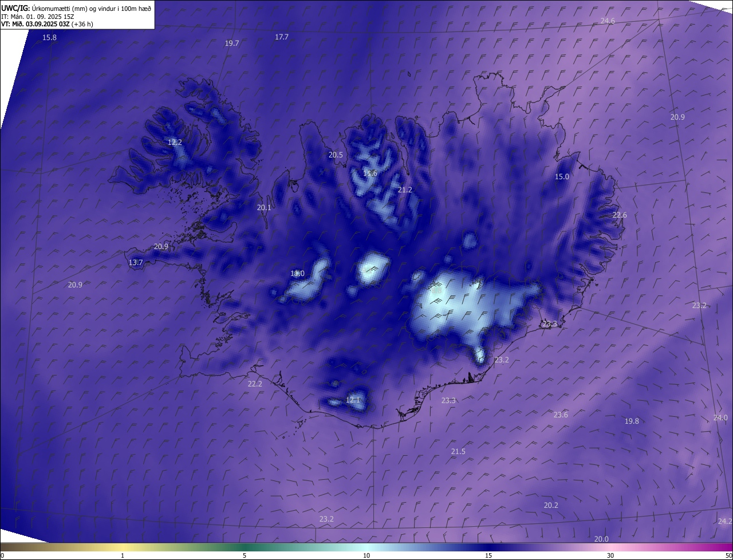The width and height of the screenshot is (733, 560).
Task: Click the value 15.8 on the map
Action: tap(50, 38)
